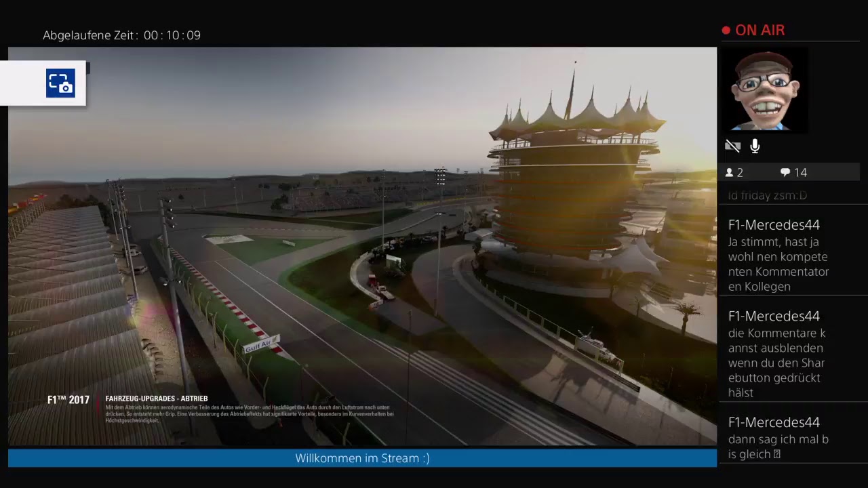Click the screenshot capture icon
This screenshot has width=868, height=488.
pyautogui.click(x=60, y=83)
